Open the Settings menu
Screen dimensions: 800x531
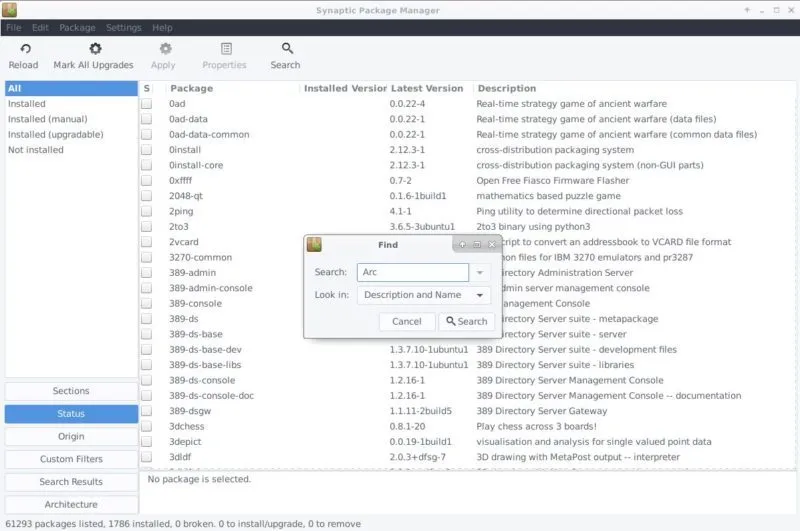point(123,28)
